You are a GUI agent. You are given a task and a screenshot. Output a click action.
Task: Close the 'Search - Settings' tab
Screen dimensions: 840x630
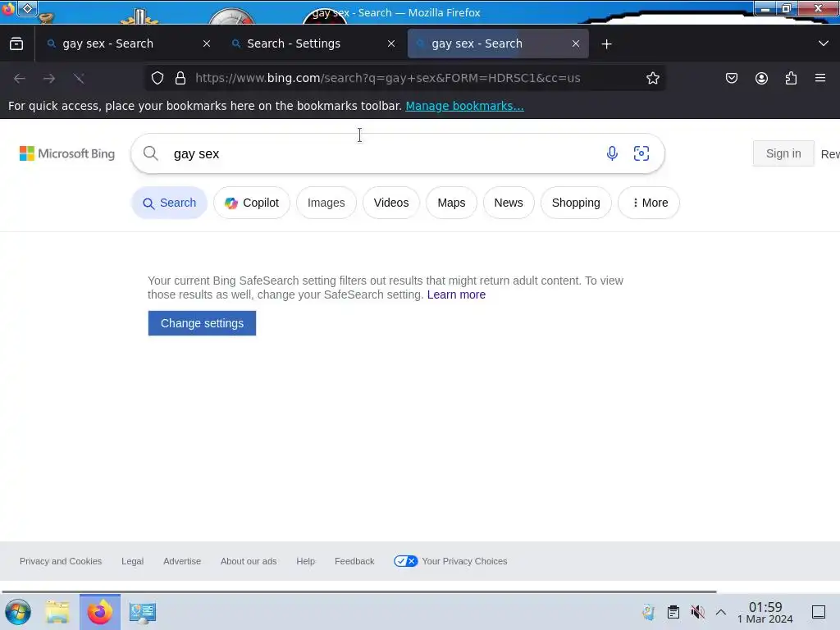coord(391,44)
